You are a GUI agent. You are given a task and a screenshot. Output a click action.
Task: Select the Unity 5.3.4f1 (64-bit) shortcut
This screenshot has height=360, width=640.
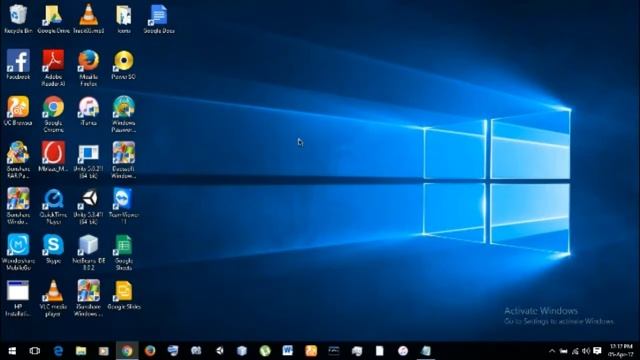[x=89, y=206]
